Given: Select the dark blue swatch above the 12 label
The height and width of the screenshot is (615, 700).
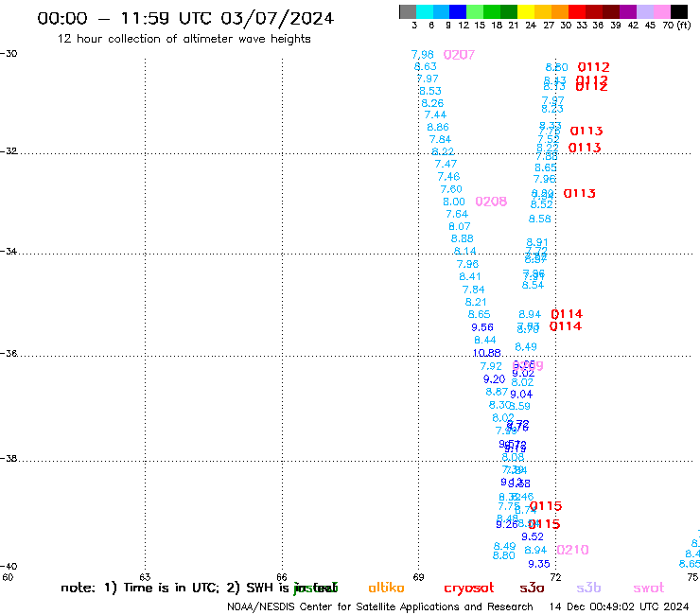Looking at the screenshot, I should 458,11.
